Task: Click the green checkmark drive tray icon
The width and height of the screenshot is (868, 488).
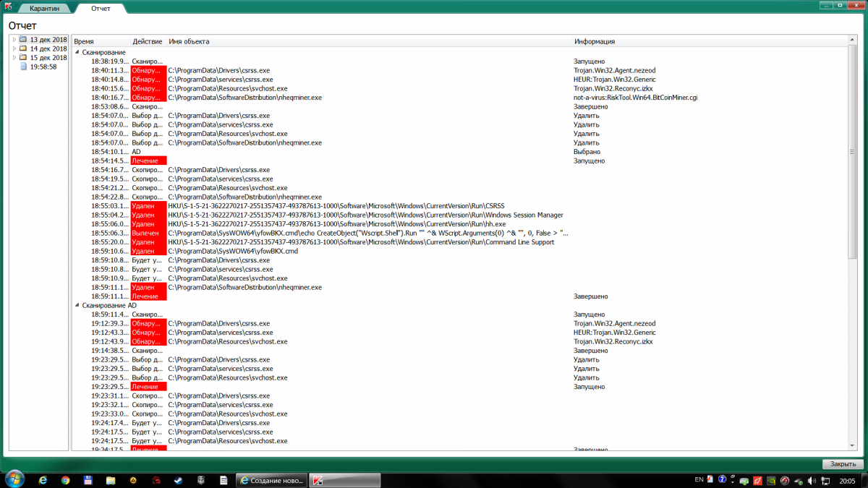Action: coord(744,480)
